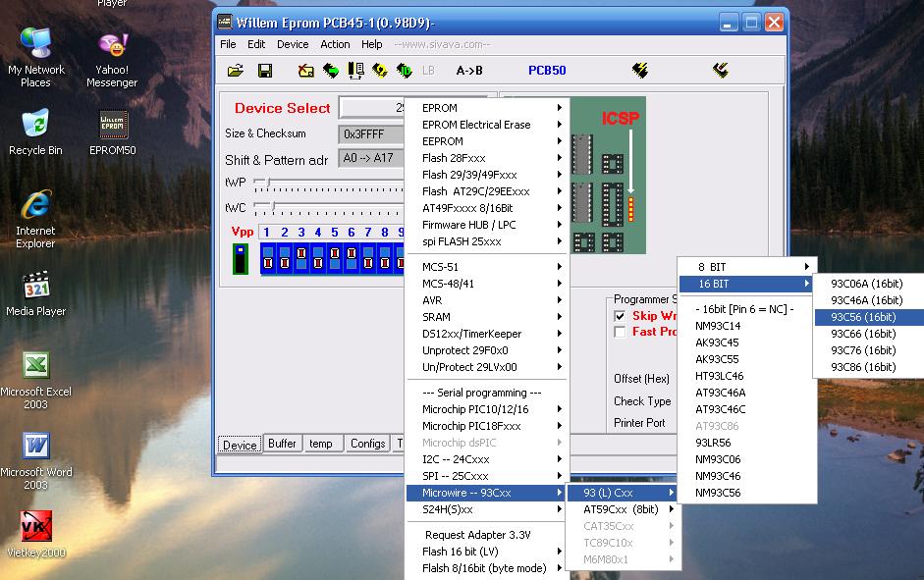The width and height of the screenshot is (924, 580).
Task: Open EPROM50 desktop shortcut icon
Action: (x=112, y=126)
